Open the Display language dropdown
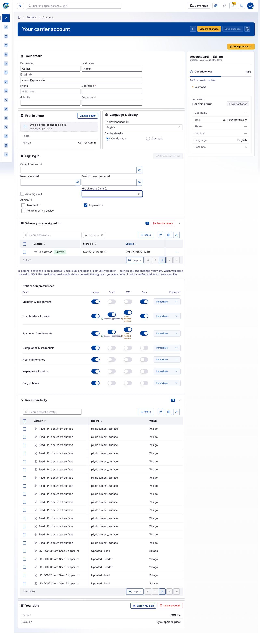Viewport: 260px width, 644px height. tap(144, 127)
